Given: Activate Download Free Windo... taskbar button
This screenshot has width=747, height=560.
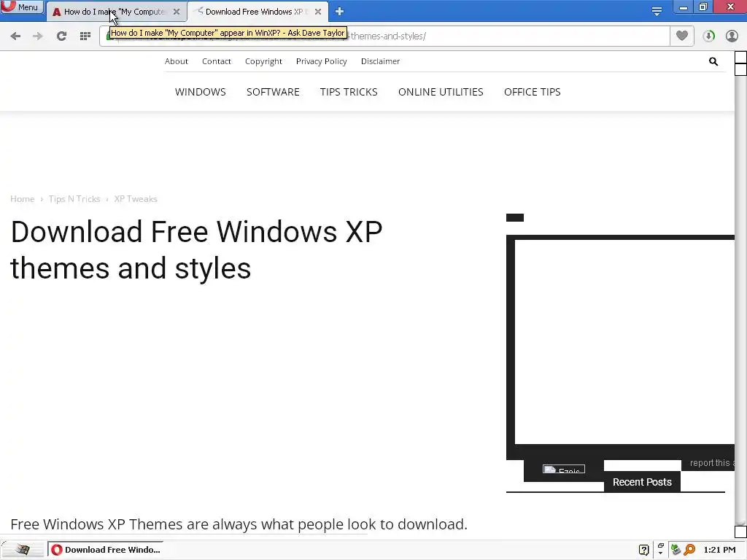Looking at the screenshot, I should click(x=105, y=550).
